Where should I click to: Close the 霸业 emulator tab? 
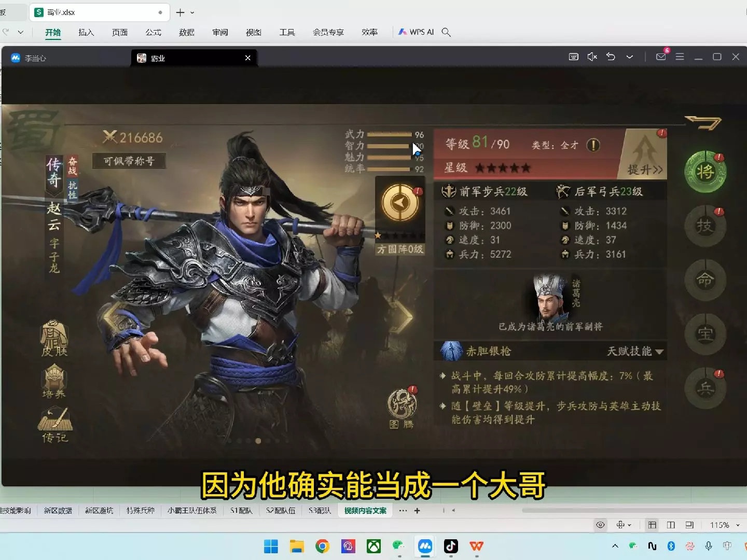[x=248, y=58]
